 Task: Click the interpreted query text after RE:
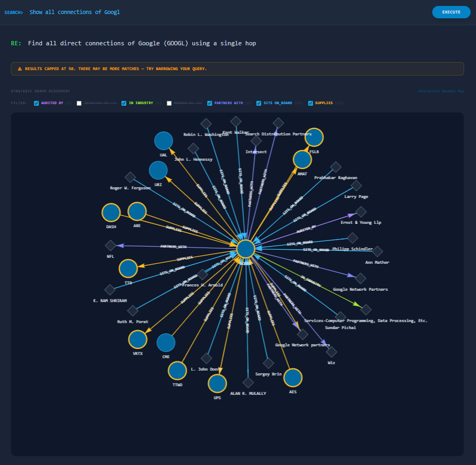tap(142, 43)
